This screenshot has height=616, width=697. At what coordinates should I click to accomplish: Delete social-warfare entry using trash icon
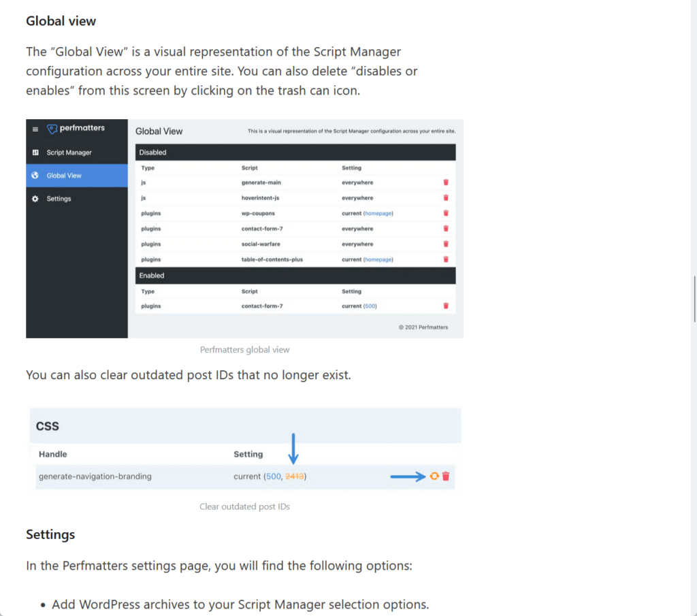point(446,244)
